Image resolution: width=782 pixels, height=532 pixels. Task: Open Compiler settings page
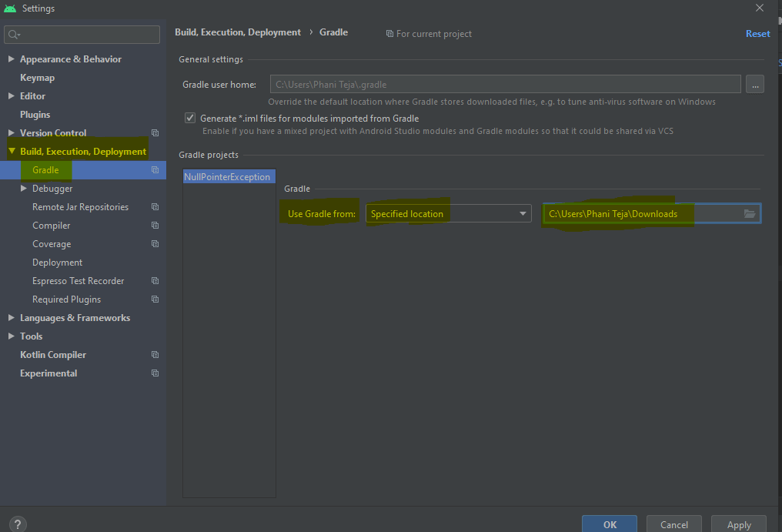(x=52, y=225)
